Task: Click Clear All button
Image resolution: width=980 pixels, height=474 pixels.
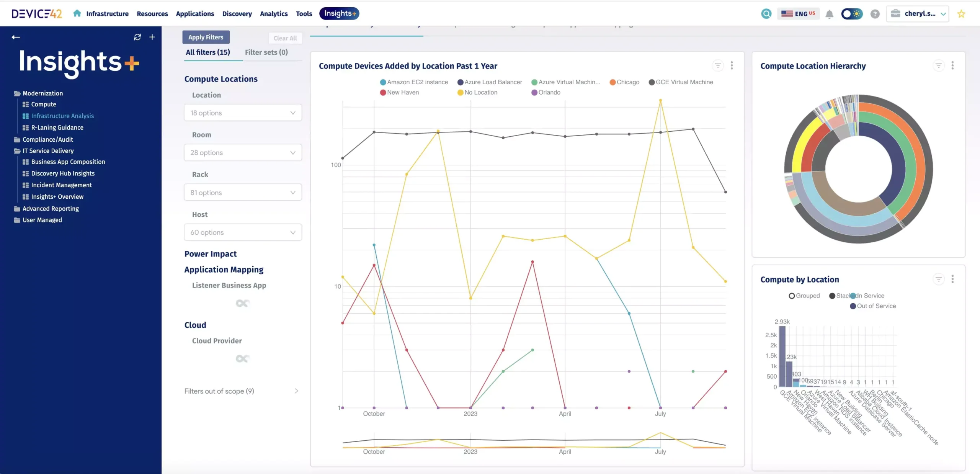Action: pos(285,38)
